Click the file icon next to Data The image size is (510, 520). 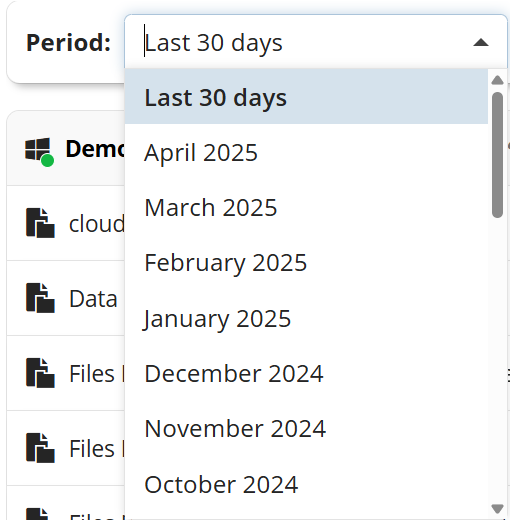point(40,298)
